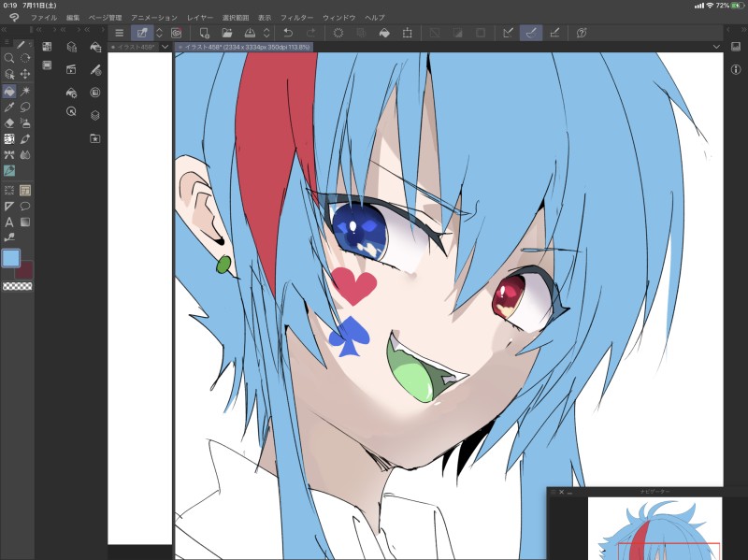Select the Liquify water drop tool

pos(25,154)
